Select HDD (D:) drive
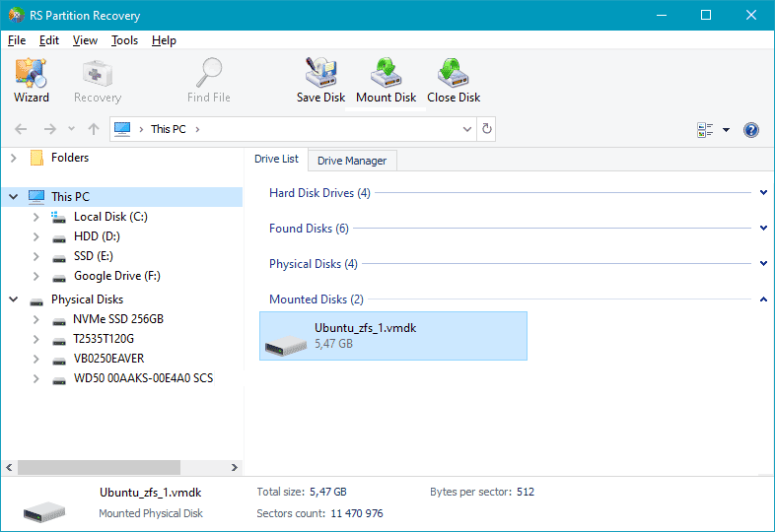The height and width of the screenshot is (532, 775). [x=97, y=236]
